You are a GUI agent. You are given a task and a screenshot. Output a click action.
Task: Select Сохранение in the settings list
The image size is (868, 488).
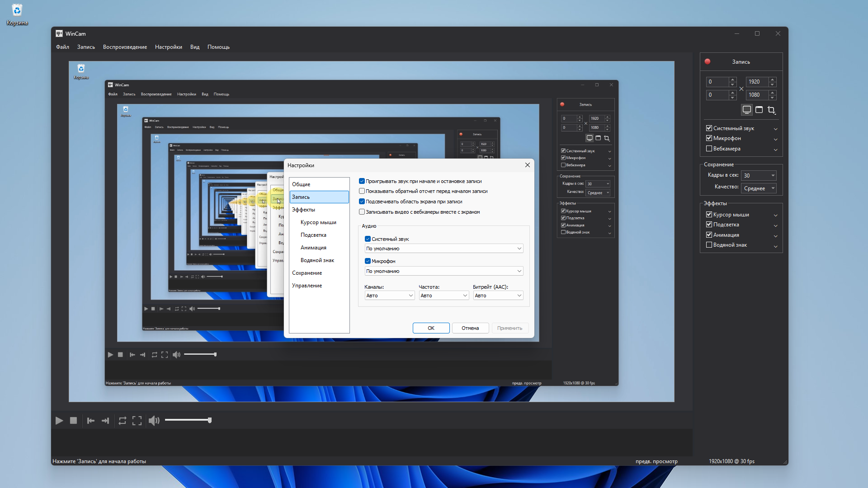pyautogui.click(x=319, y=273)
